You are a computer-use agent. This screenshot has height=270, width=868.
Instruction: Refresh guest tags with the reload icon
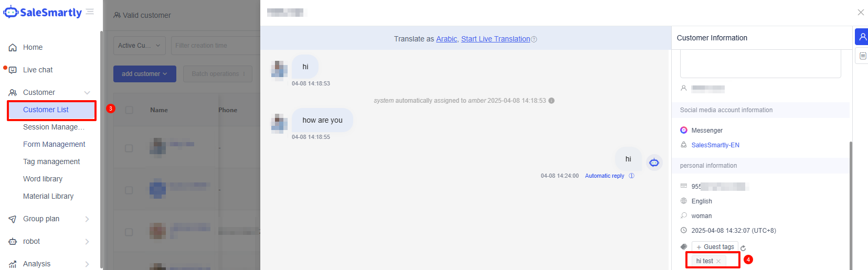[x=743, y=248]
